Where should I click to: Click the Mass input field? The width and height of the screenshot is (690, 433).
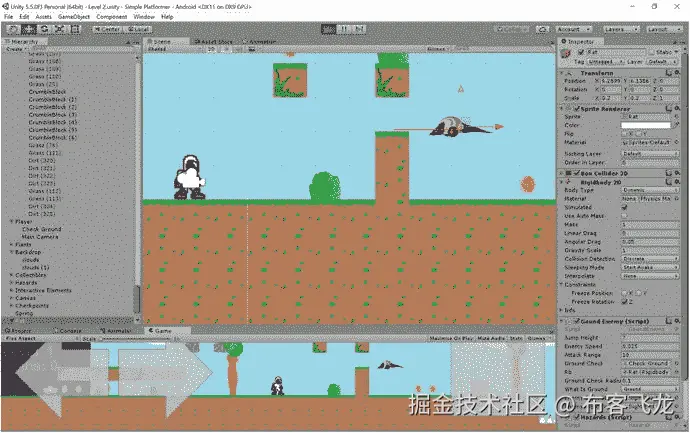(650, 224)
